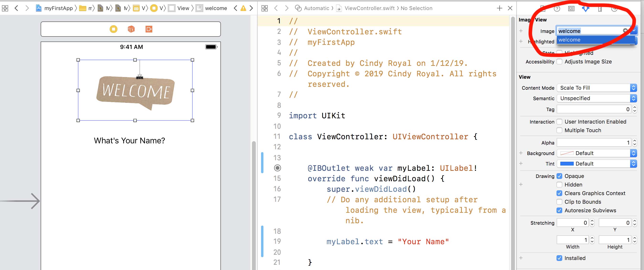Enable User Interaction Enabled checkbox

[x=560, y=122]
